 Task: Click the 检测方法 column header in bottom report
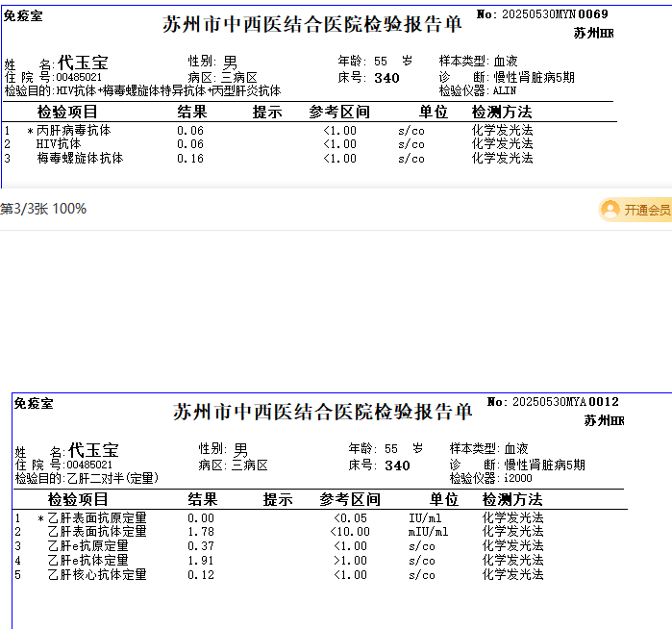pos(512,499)
